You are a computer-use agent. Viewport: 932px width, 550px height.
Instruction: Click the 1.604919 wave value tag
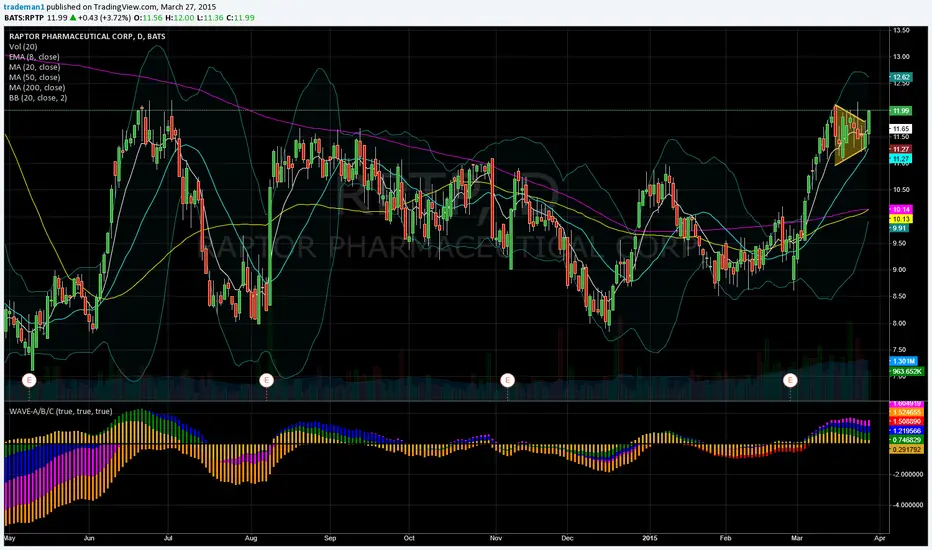[907, 404]
